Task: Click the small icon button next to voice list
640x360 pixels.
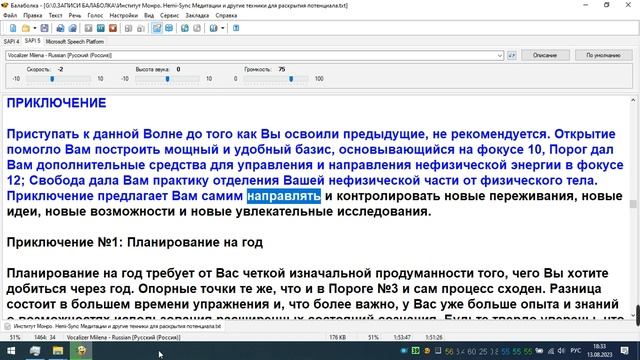Action: (x=512, y=55)
